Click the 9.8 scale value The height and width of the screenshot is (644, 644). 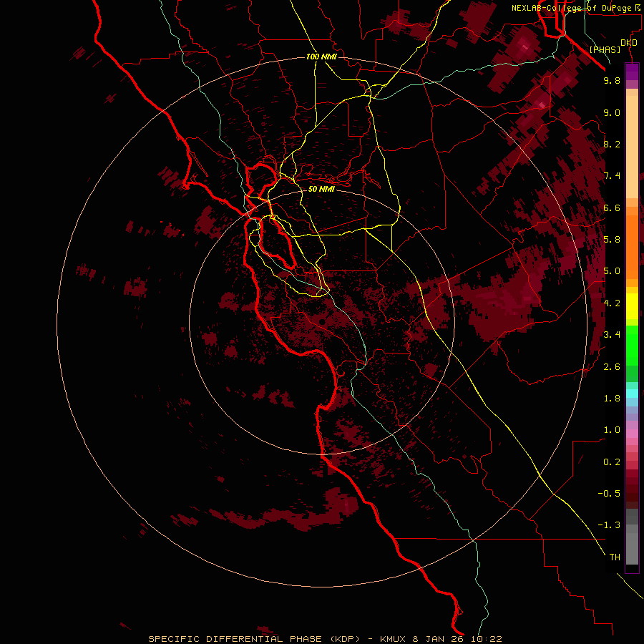point(612,80)
